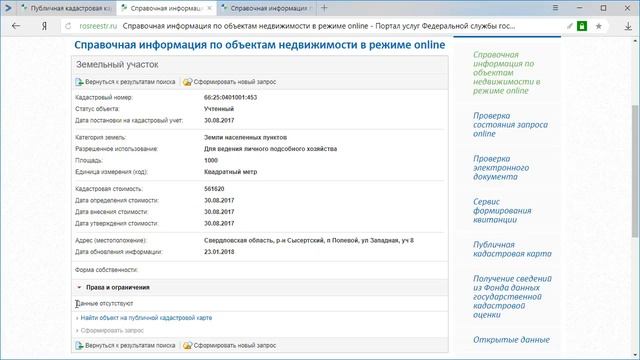The height and width of the screenshot is (360, 640).
Task: Open sidebar Публичная кадастровая карта link
Action: (512, 249)
